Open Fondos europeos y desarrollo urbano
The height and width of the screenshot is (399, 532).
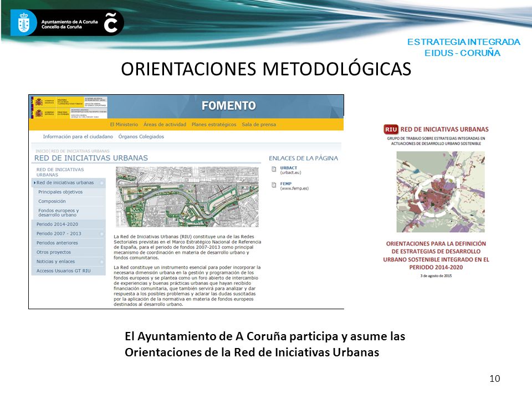pos(58,213)
